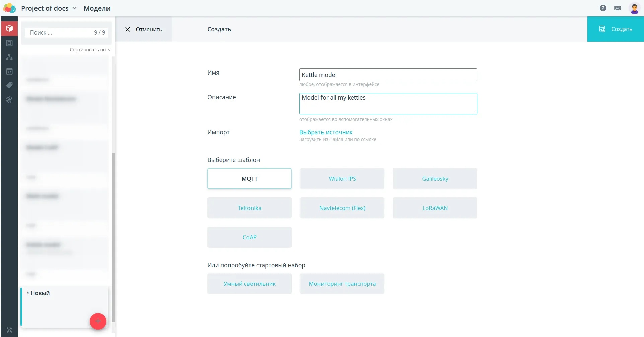Viewport: 644px width, 337px height.
Task: Open the code panel icon in sidebar
Action: tap(9, 72)
